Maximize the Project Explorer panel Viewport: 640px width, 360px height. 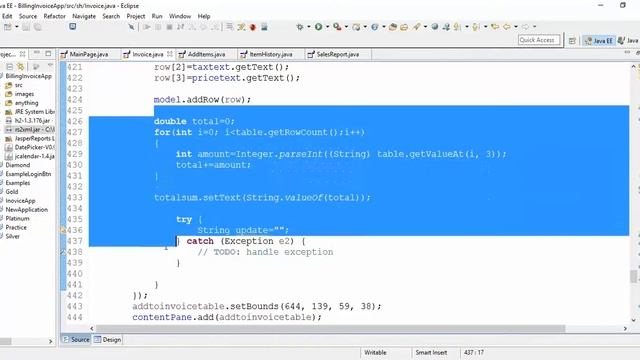coord(49,53)
